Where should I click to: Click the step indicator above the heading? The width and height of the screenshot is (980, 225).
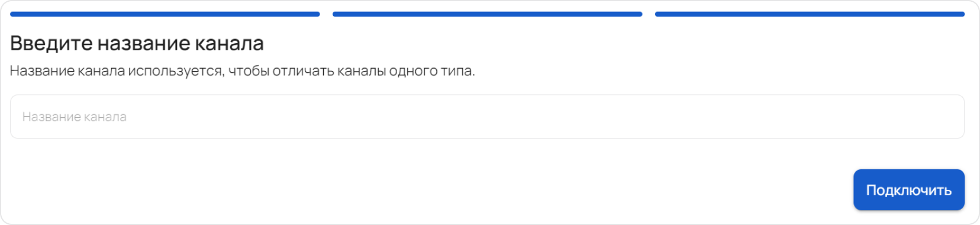(x=165, y=14)
